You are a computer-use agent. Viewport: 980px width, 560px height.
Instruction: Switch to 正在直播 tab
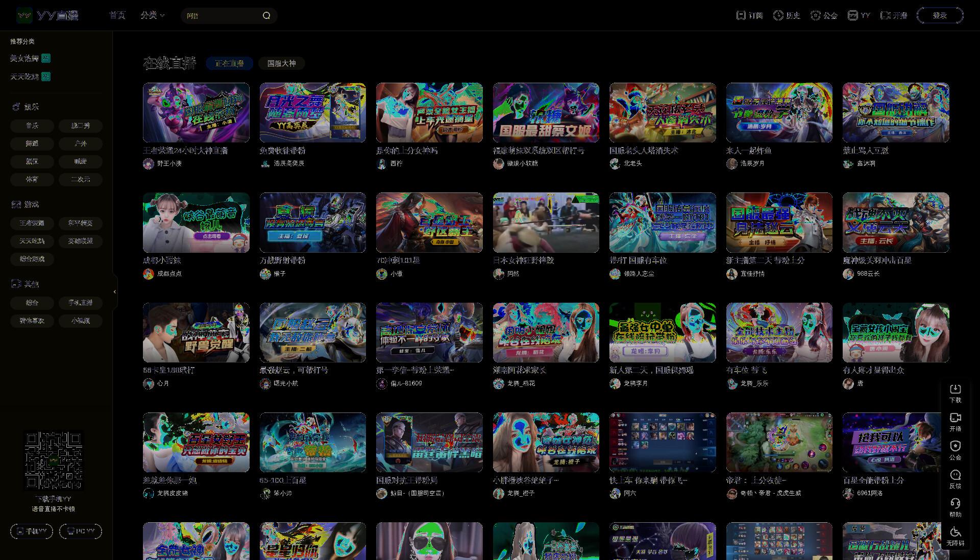coord(229,63)
